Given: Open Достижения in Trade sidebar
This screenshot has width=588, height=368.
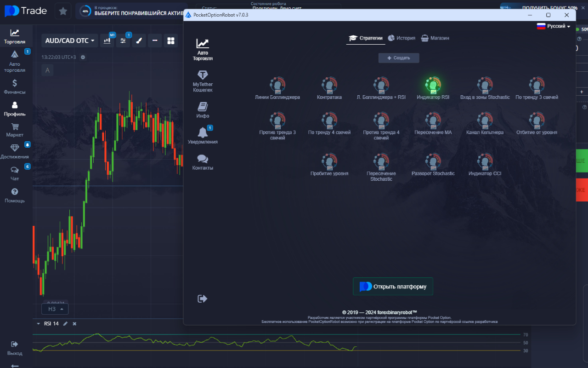Looking at the screenshot, I should tap(15, 152).
